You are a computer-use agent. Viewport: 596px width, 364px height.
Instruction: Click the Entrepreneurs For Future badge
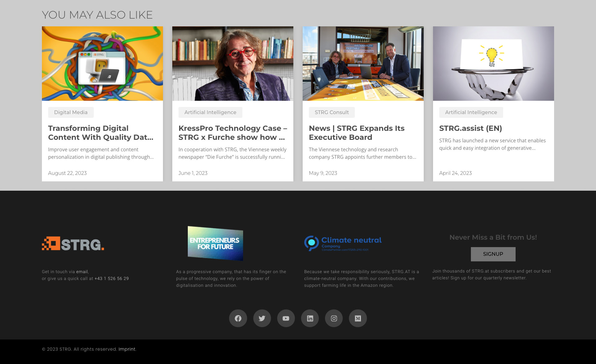click(x=215, y=243)
